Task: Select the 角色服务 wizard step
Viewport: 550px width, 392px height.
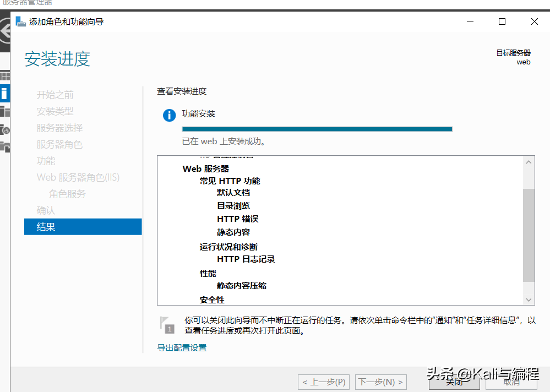Action: tap(67, 194)
